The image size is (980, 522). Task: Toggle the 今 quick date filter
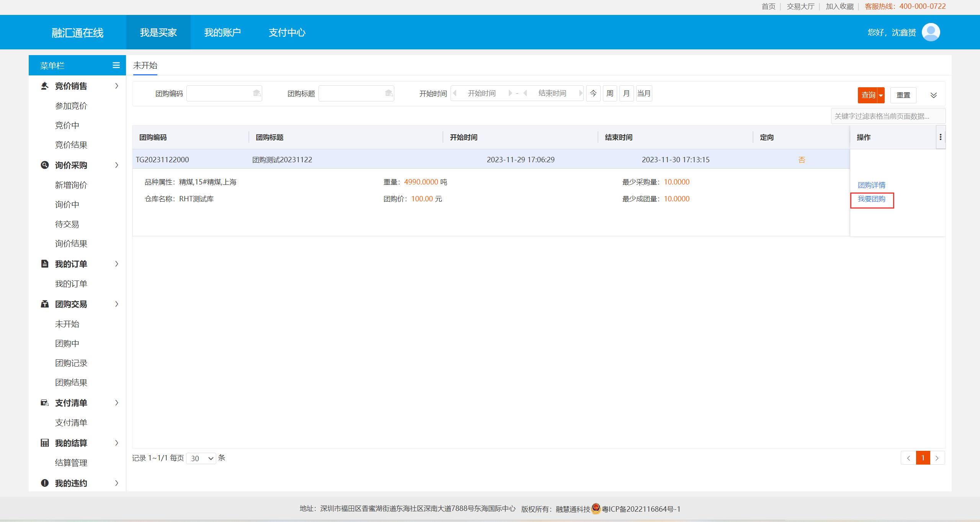tap(593, 93)
